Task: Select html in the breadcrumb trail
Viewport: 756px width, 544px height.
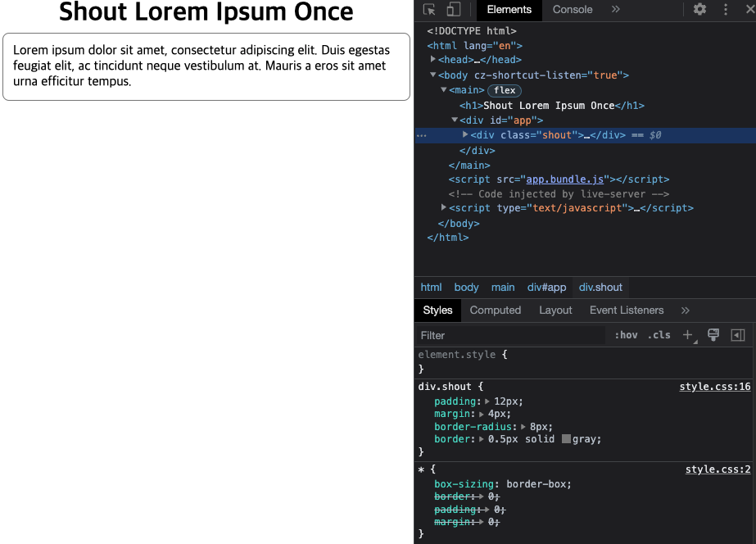Action: (431, 288)
